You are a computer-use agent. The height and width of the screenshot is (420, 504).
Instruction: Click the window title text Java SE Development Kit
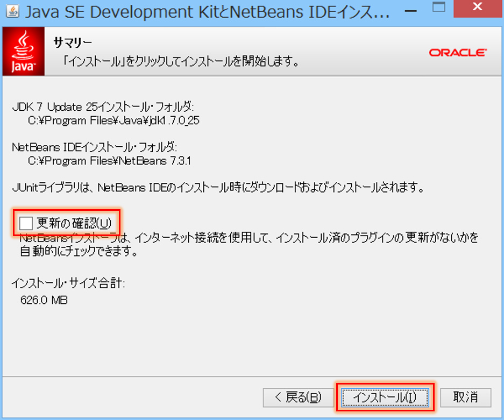coord(207,12)
